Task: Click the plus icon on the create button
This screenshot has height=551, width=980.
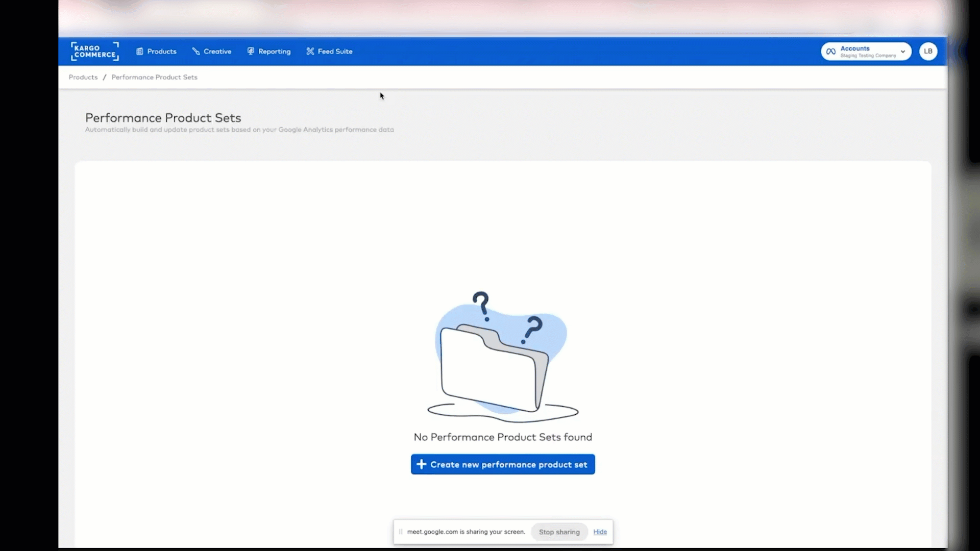Action: (421, 464)
